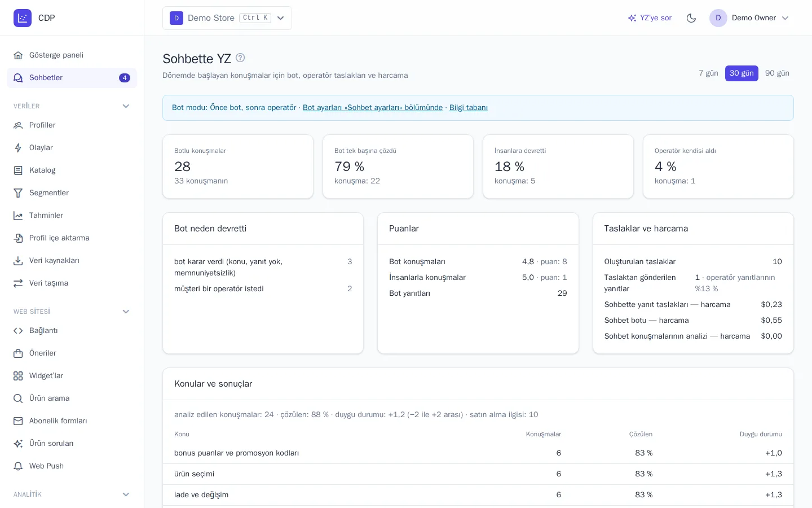Open the help icon beside Sohbette YZ
812x508 pixels.
240,58
